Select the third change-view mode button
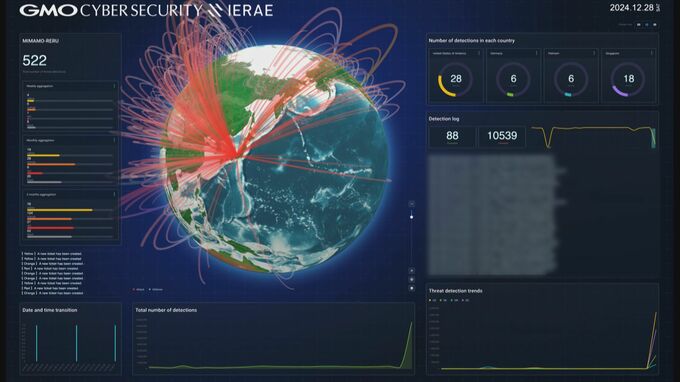 tap(654, 25)
